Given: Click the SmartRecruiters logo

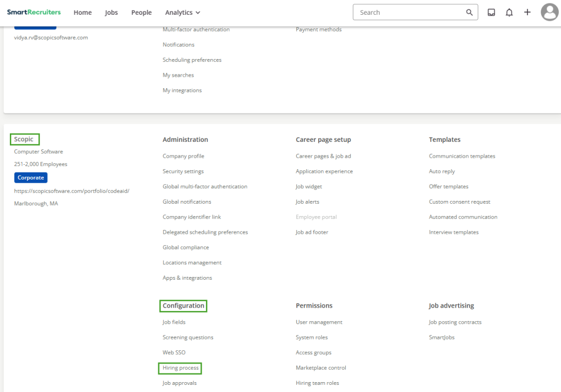Looking at the screenshot, I should [34, 12].
